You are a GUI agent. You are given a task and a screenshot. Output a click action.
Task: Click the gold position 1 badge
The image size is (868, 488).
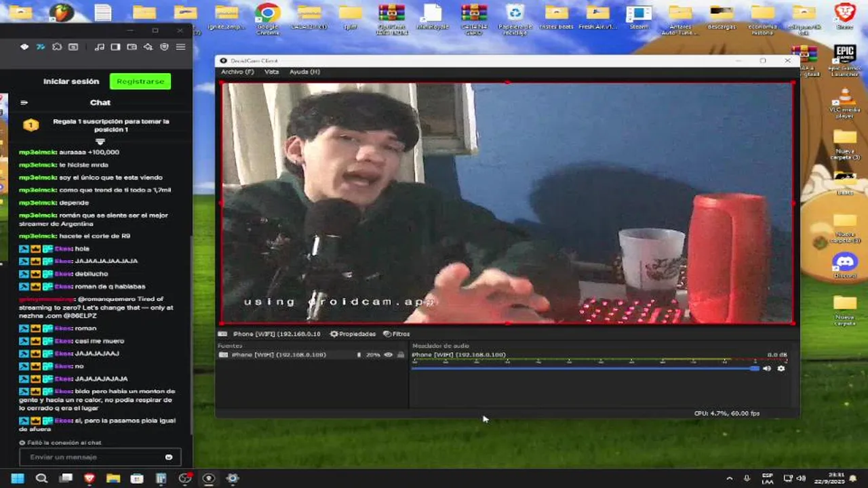pyautogui.click(x=30, y=125)
